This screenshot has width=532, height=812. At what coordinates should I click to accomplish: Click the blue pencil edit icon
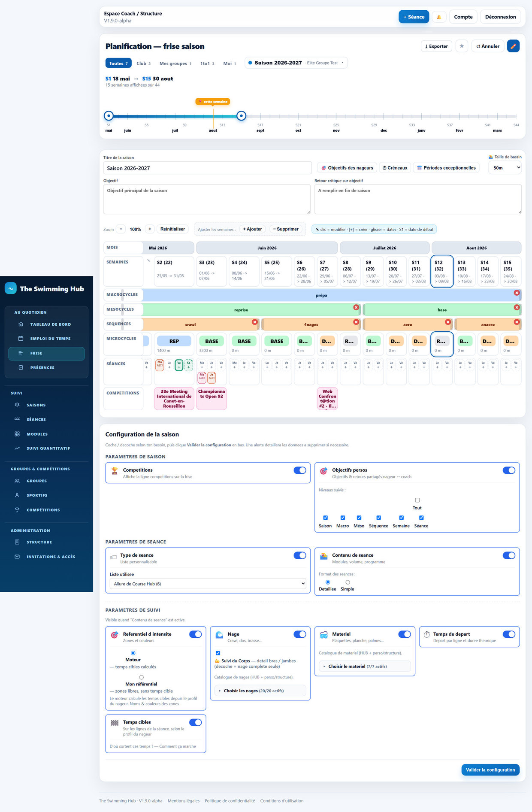513,46
